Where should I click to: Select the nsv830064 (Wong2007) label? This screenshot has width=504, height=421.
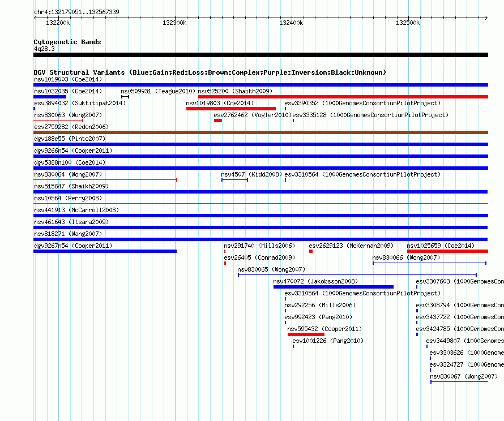coord(68,174)
